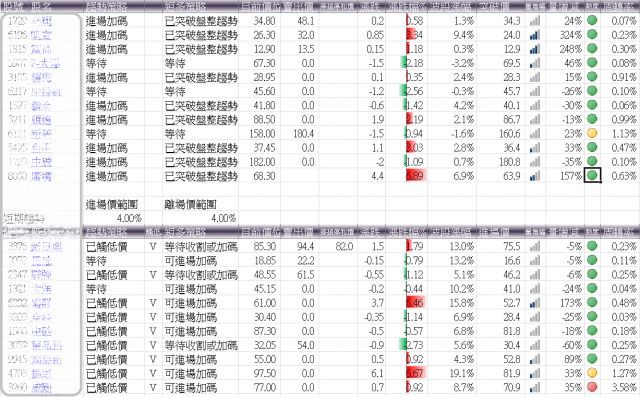Image resolution: width=640 pixels, height=397 pixels.
Task: Click the volume bars icon in the 1.27% row
Action: click(535, 373)
